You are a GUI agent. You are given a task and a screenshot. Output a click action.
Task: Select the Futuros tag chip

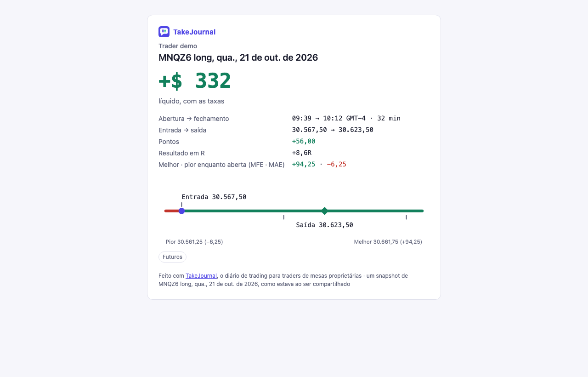coord(172,257)
